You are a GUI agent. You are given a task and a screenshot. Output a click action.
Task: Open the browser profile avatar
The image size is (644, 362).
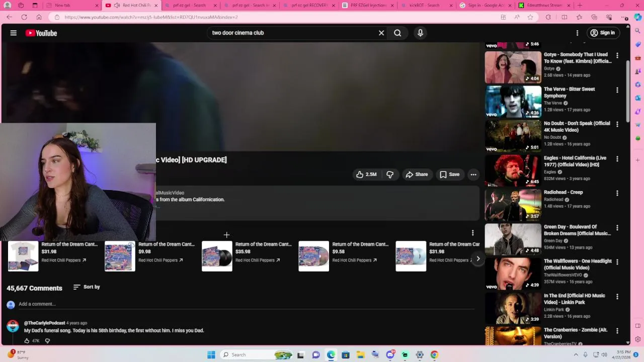click(8, 6)
